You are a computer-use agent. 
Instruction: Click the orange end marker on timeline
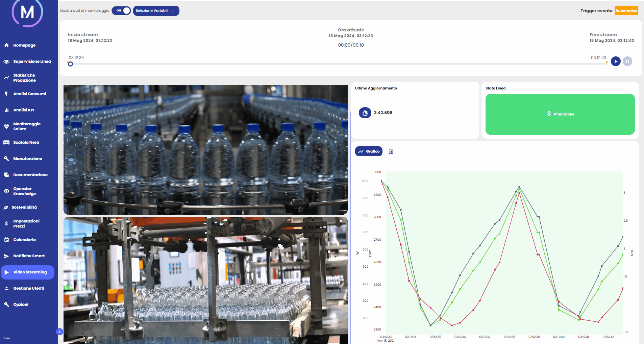(607, 62)
